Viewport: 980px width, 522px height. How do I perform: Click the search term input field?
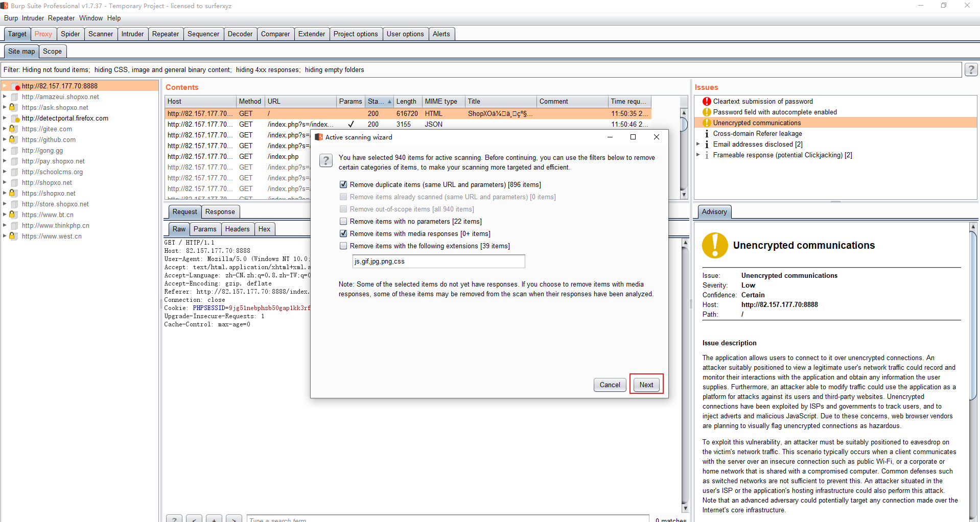448,518
